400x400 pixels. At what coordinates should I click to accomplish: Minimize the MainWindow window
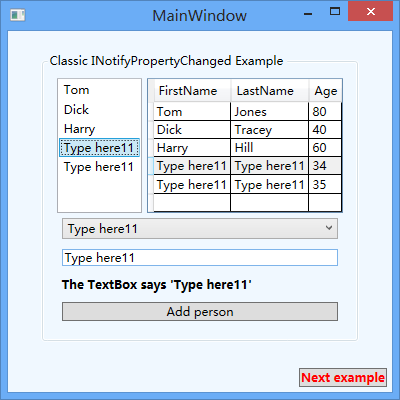pyautogui.click(x=308, y=14)
